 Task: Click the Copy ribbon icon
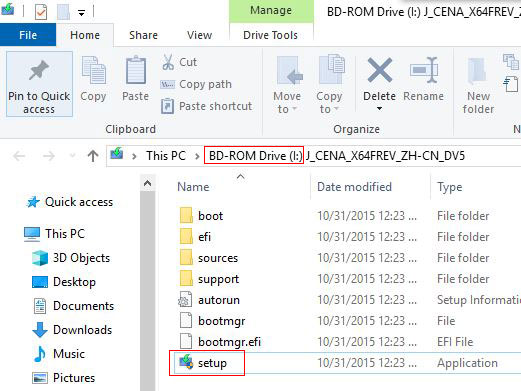click(x=94, y=70)
